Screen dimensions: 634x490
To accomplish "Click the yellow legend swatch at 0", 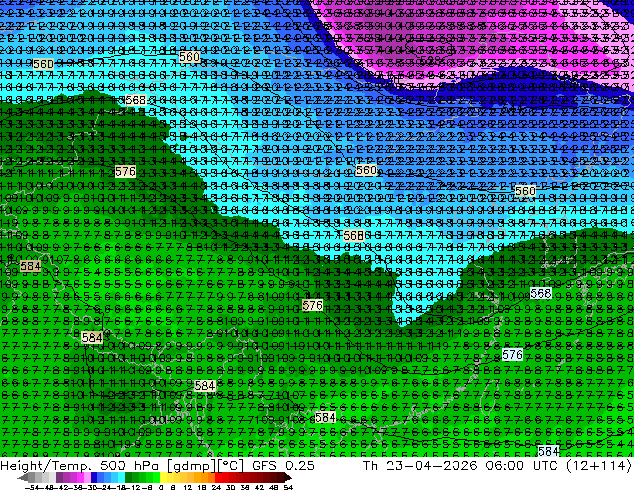I will tap(163, 478).
